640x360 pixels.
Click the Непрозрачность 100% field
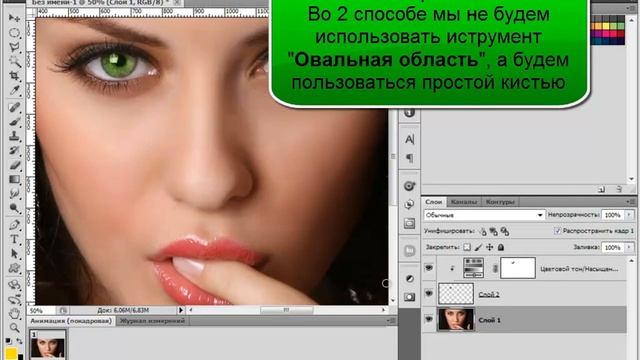pyautogui.click(x=613, y=215)
